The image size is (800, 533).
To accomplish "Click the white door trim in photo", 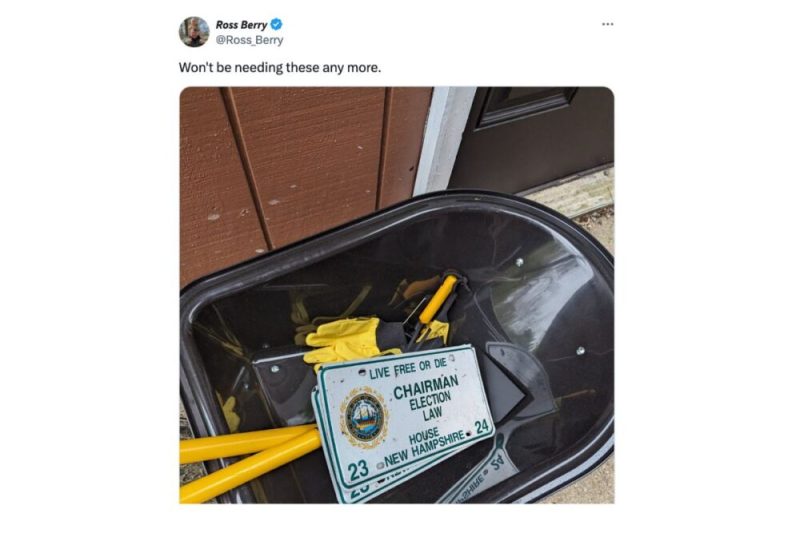I will (443, 140).
